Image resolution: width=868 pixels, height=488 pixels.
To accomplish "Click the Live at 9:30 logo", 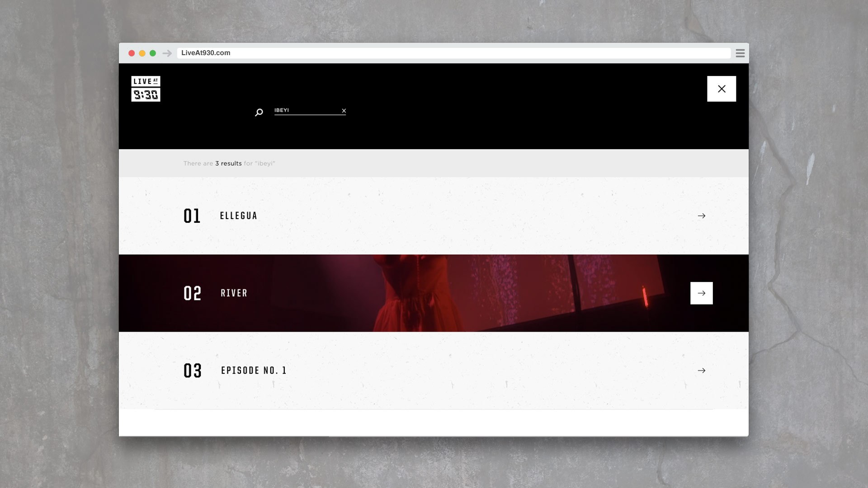I will 146,89.
